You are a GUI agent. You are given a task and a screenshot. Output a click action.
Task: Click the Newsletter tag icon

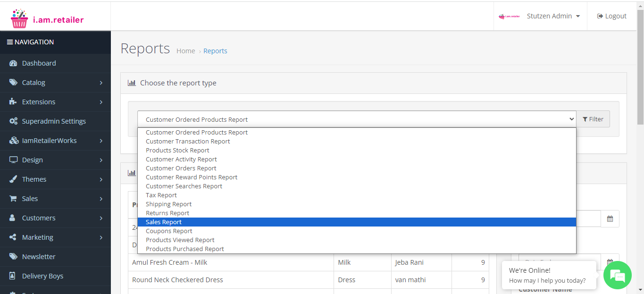[13, 257]
